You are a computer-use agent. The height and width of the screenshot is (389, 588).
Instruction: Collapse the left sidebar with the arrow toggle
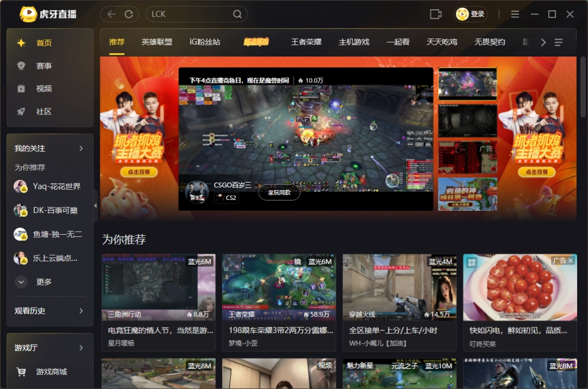pos(95,205)
